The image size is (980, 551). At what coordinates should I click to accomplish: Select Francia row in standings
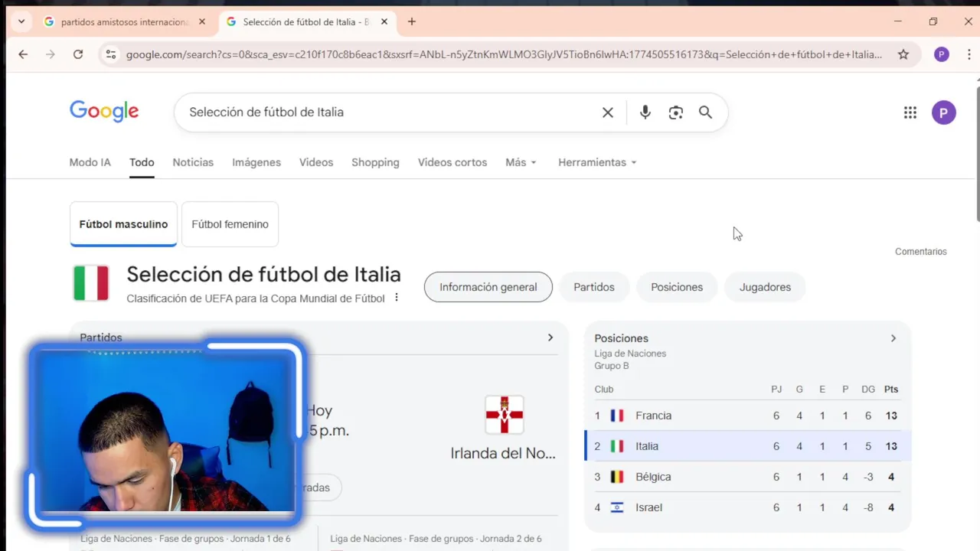[747, 416]
